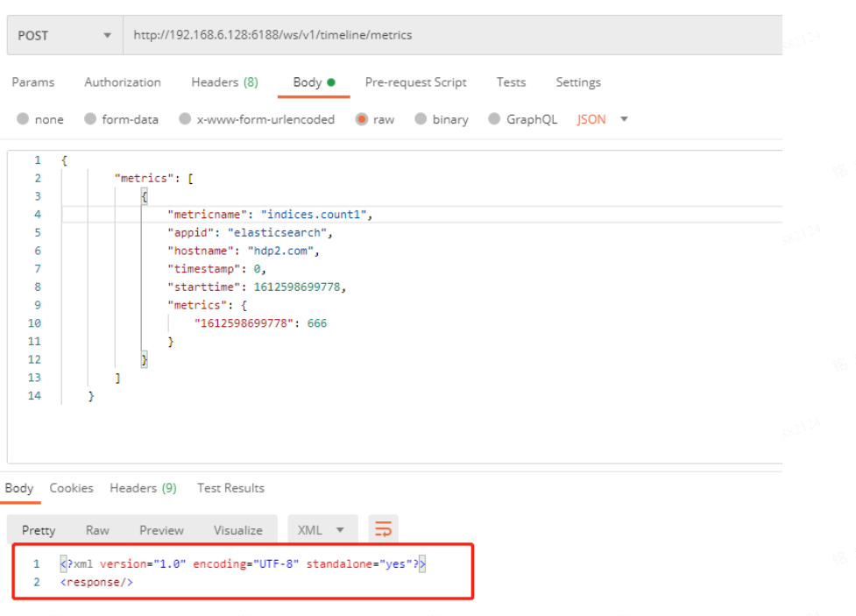Choose x-www-form-urlencoded body type
The height and width of the screenshot is (616, 856).
tap(185, 119)
